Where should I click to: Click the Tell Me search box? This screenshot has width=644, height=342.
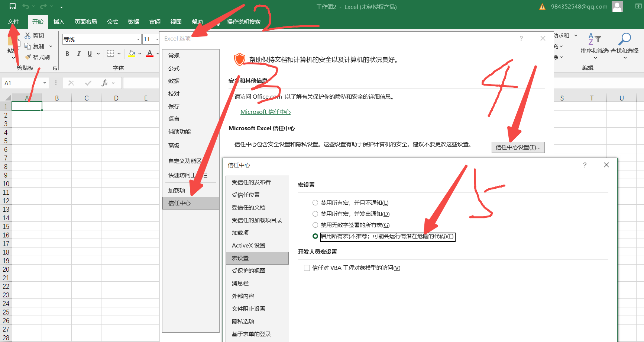tap(244, 22)
